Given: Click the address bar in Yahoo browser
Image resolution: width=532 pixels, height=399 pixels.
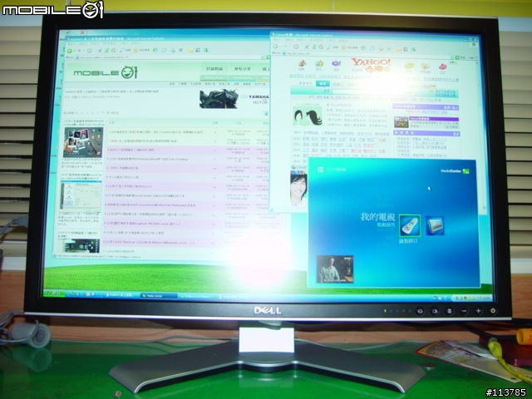Looking at the screenshot, I should (367, 54).
